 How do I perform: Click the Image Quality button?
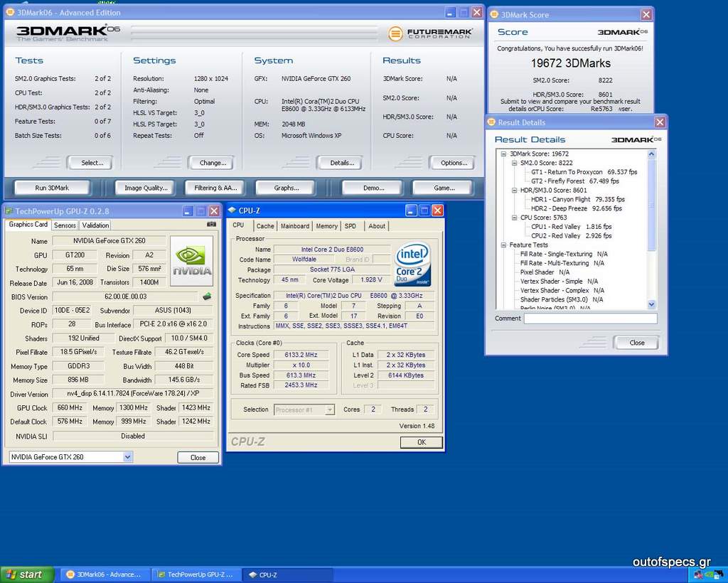(146, 188)
